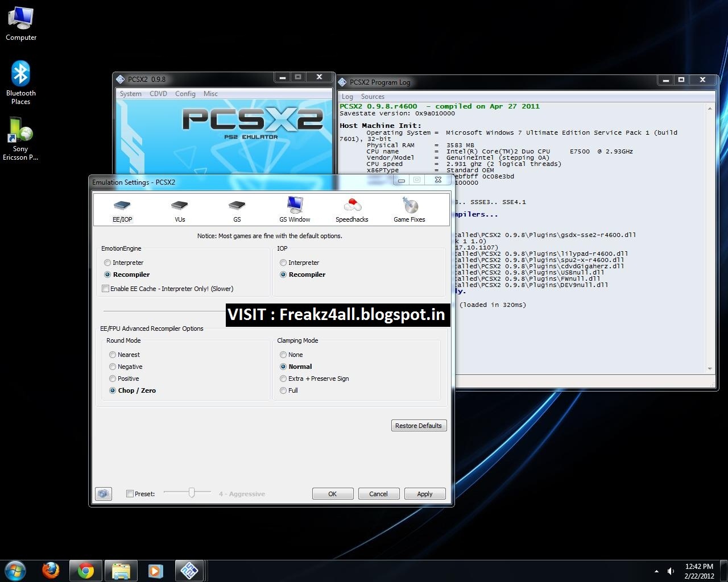
Task: Open the CDVD menu
Action: [x=158, y=93]
